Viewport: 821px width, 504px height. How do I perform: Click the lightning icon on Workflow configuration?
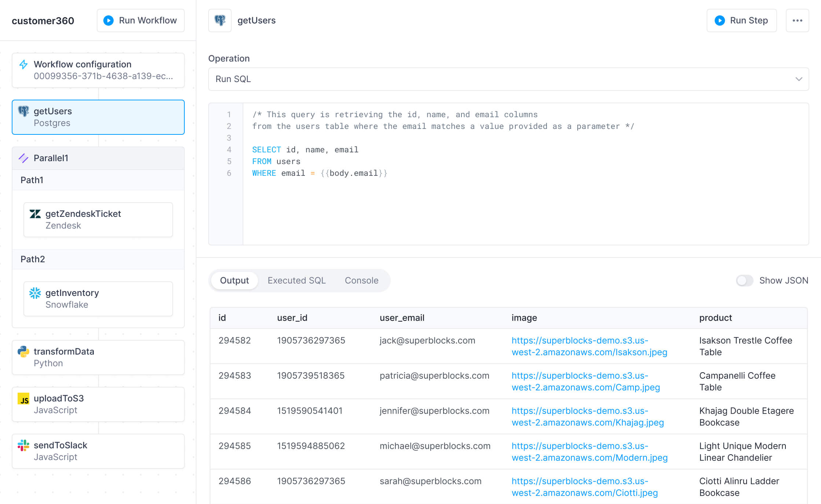click(x=23, y=64)
